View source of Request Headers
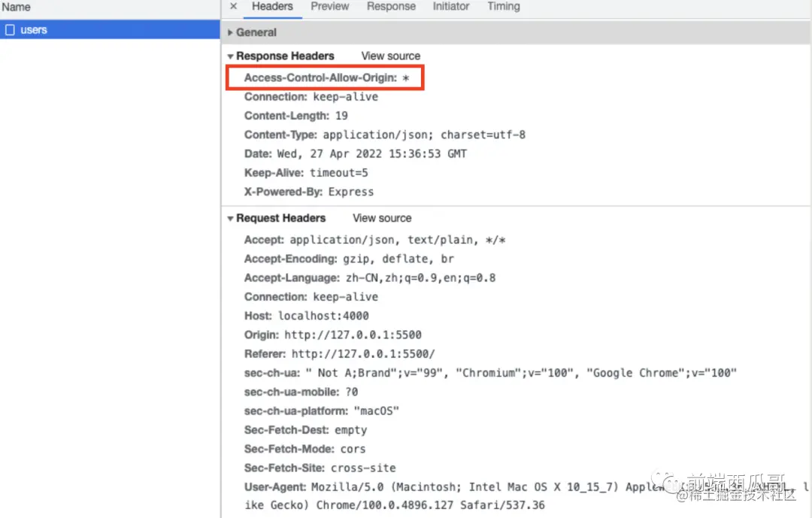Screen dimensions: 812x518 pos(382,218)
